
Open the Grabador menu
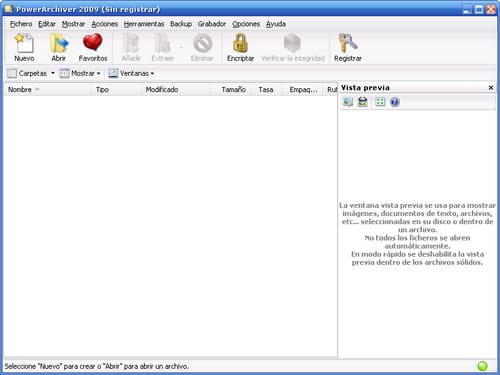[x=212, y=24]
